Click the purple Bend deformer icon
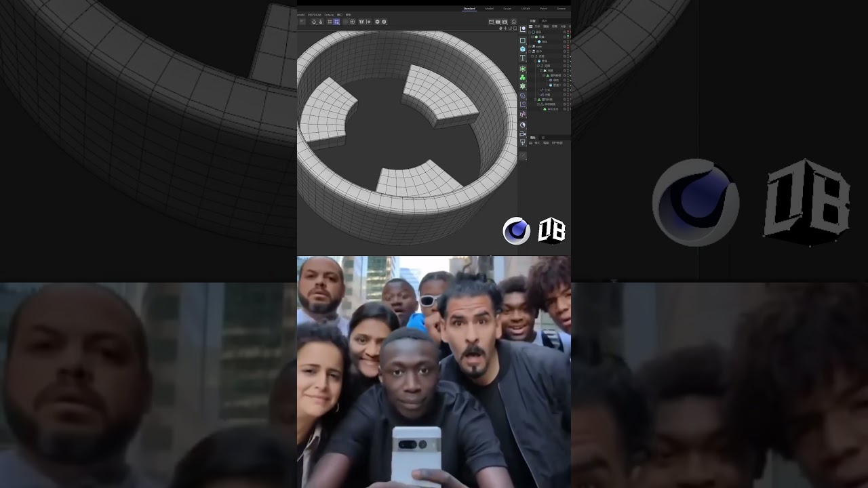The width and height of the screenshot is (868, 488). coord(523,96)
